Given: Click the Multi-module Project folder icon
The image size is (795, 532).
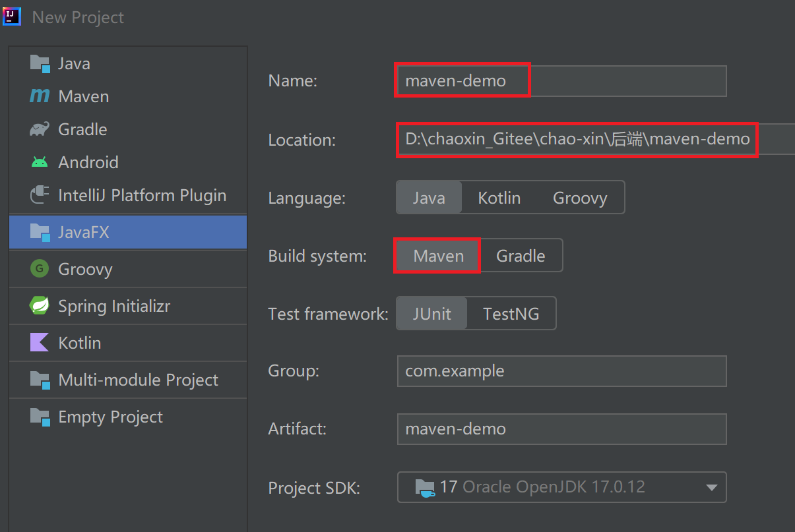Looking at the screenshot, I should coord(40,380).
